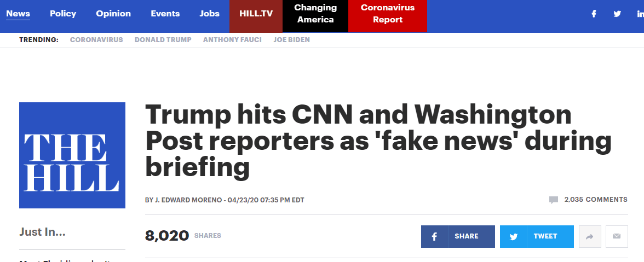
Task: Open The Hill Twitter page icon
Action: pos(617,14)
